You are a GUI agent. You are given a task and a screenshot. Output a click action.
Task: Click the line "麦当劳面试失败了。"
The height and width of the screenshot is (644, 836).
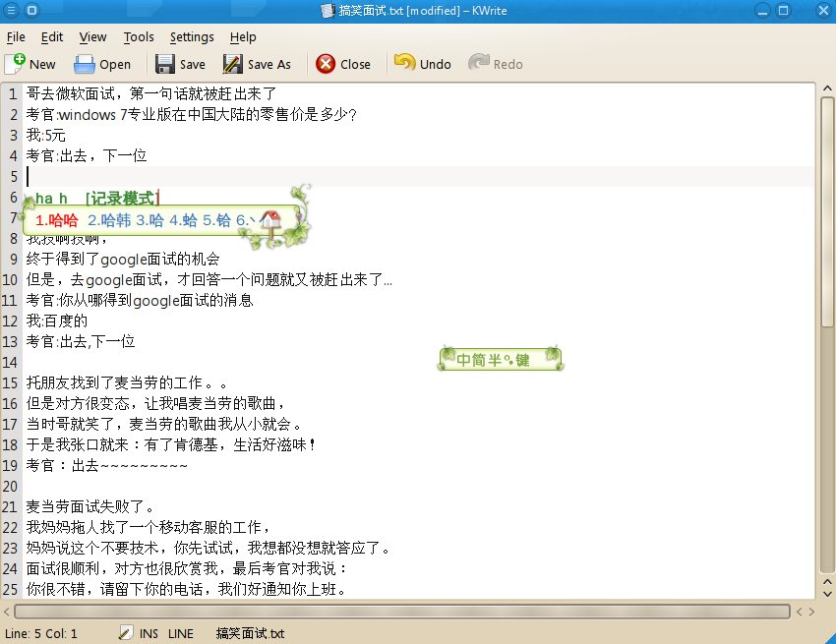tap(90, 506)
